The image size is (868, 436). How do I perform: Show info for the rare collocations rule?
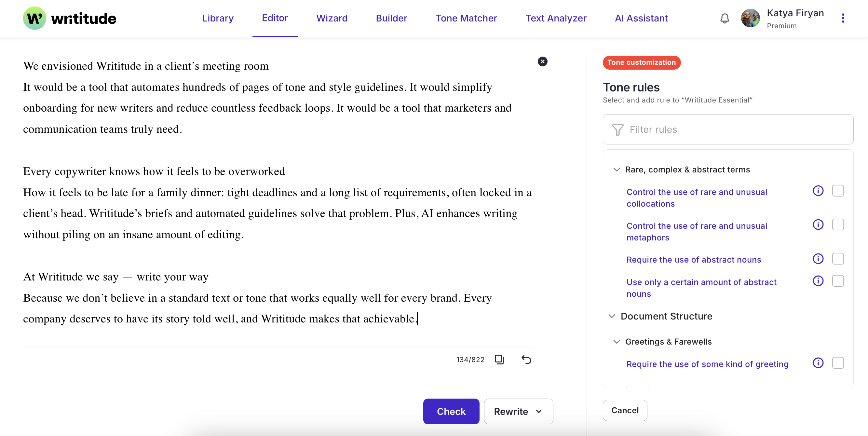click(818, 191)
